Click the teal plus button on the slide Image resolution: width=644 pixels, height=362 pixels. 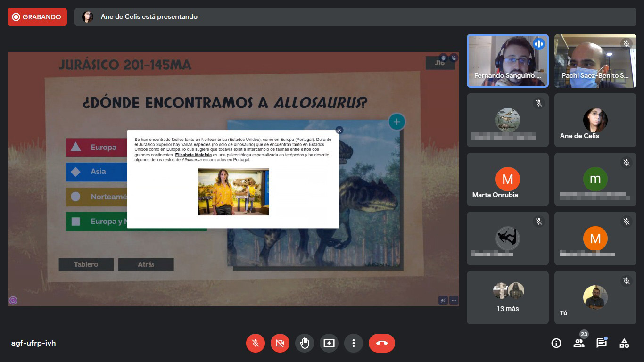pos(396,122)
